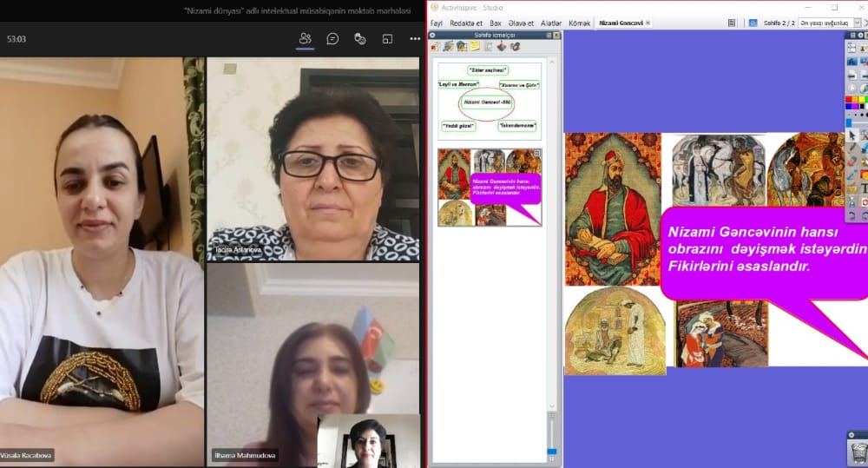Pick the red color in toolbox palette

(x=849, y=99)
